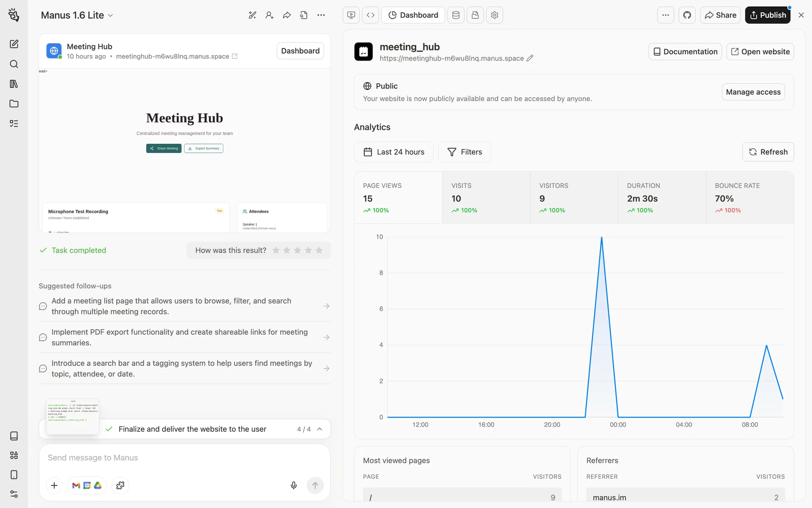Image resolution: width=812 pixels, height=508 pixels.
Task: Open the search icon in sidebar
Action: pos(14,64)
